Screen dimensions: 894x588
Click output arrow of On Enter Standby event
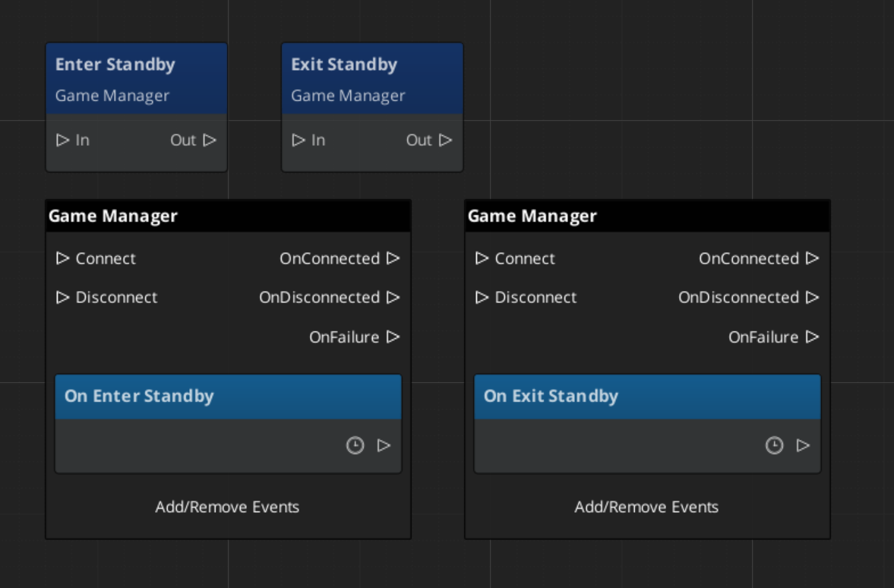coord(384,446)
